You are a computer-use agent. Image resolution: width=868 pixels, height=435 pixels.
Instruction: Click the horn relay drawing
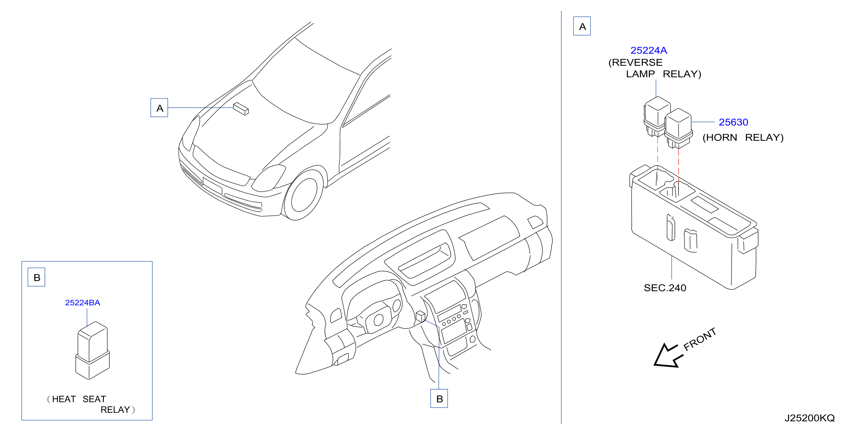tap(678, 128)
